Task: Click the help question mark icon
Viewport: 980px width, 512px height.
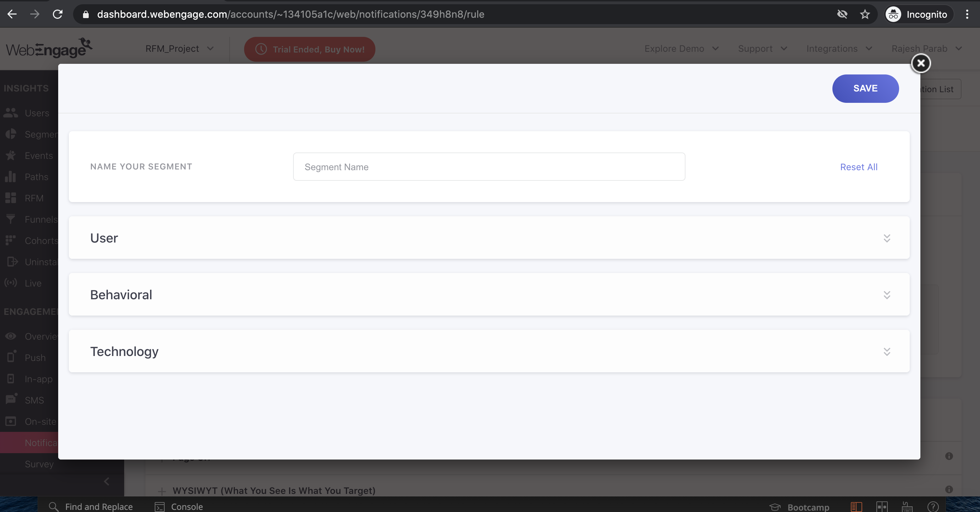Action: pyautogui.click(x=933, y=506)
